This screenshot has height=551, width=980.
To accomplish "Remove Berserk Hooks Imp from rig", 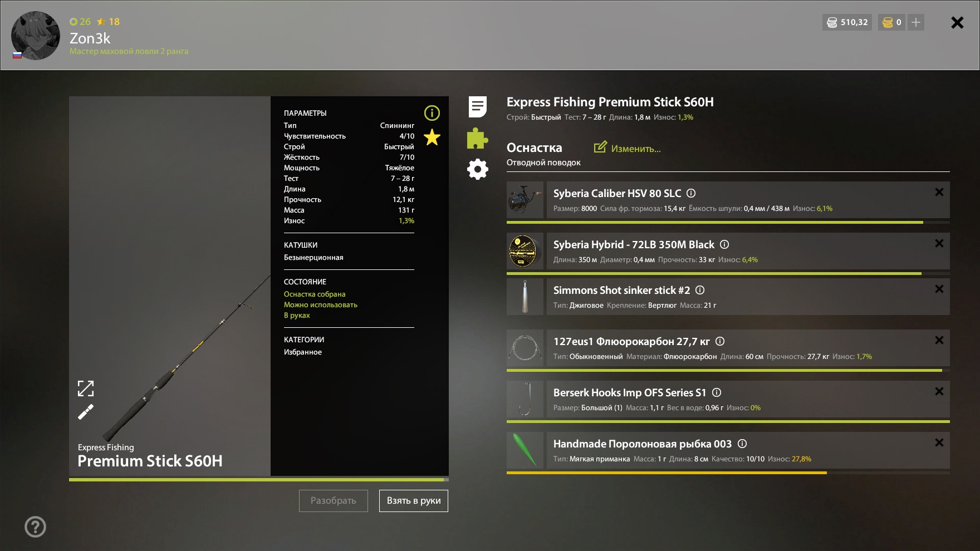I will coord(939,391).
